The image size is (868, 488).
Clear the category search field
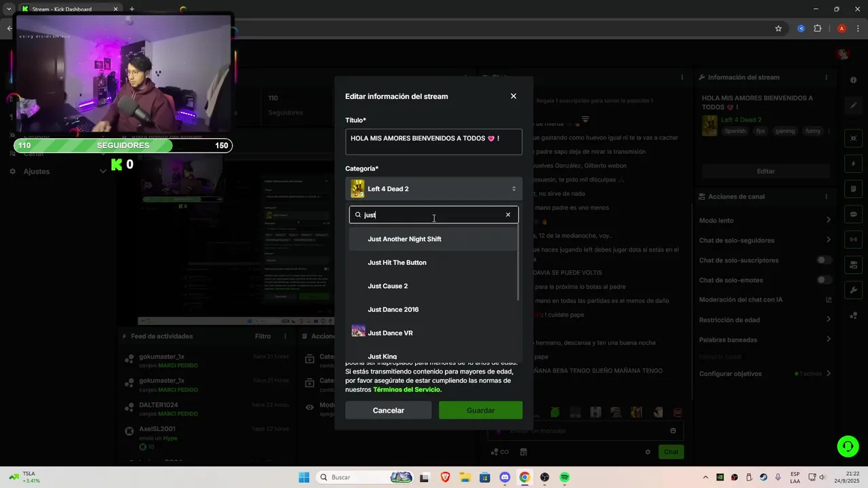[x=508, y=215]
